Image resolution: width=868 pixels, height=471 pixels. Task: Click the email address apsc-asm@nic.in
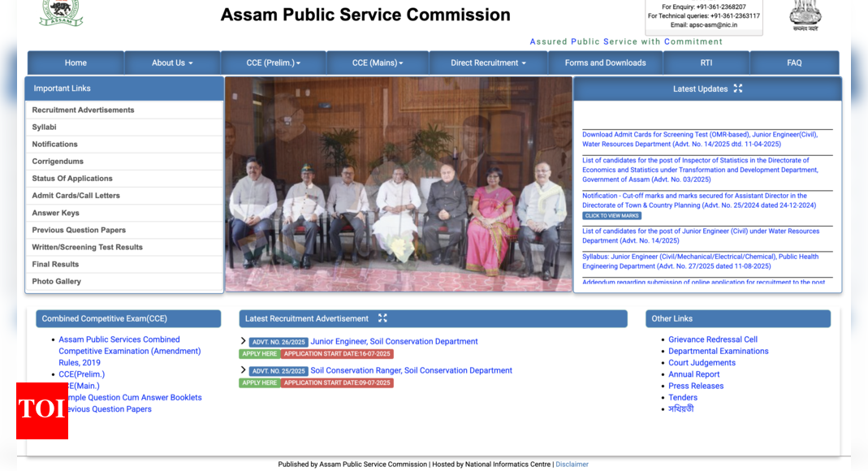pos(713,25)
